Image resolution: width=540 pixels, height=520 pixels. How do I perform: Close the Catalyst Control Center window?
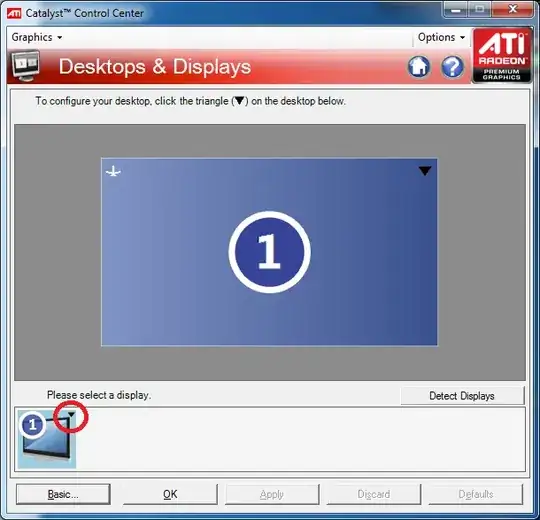pos(513,9)
